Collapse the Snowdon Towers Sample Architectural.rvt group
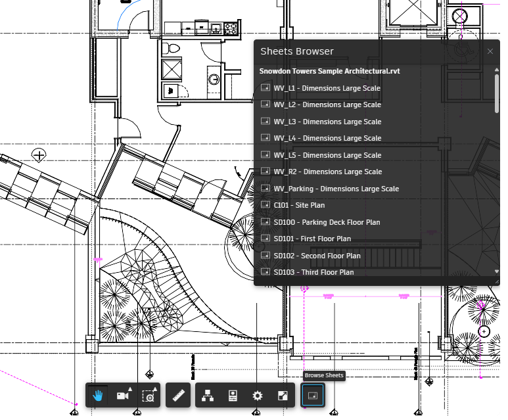The width and height of the screenshot is (508, 420). 329,71
